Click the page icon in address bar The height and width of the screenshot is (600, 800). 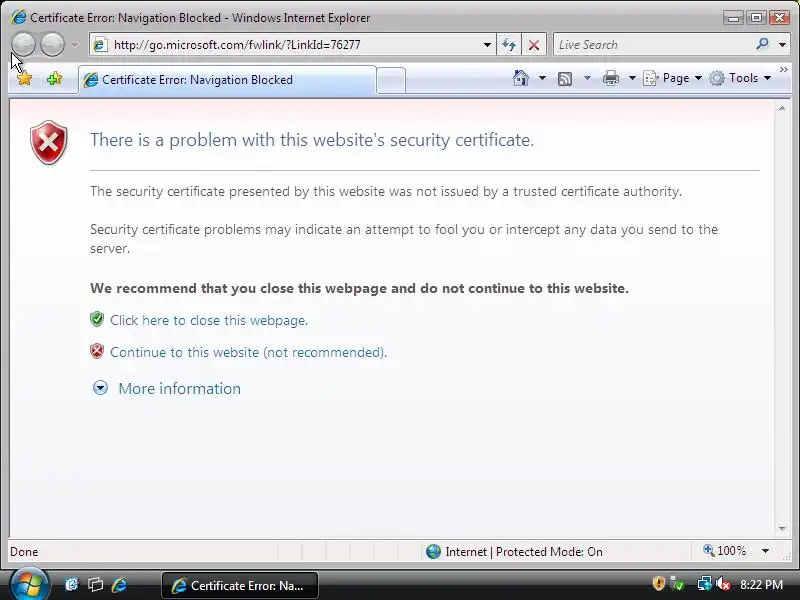tap(101, 44)
